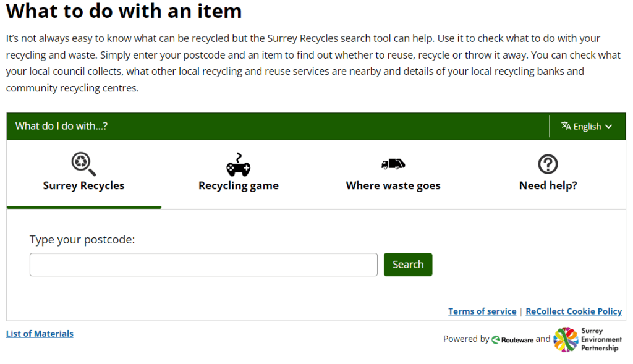This screenshot has width=633, height=364.
Task: Click the 'What do I do with...?' header title
Action: [62, 126]
